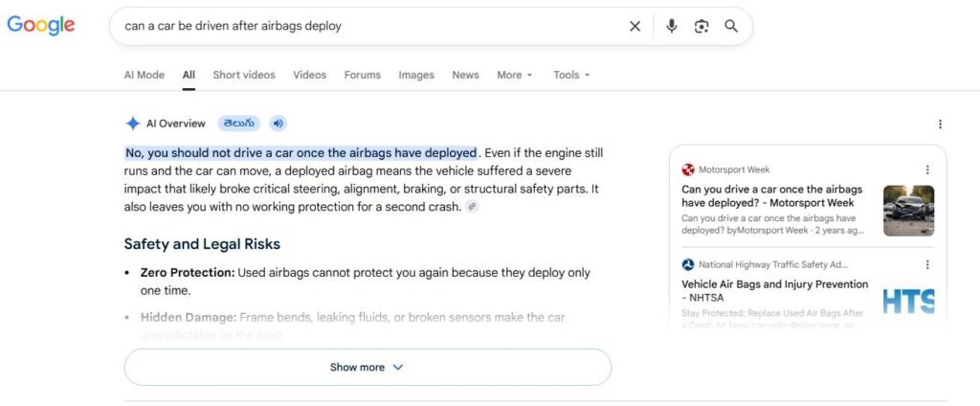The width and height of the screenshot is (980, 406).
Task: Click the source link chip after the paragraph
Action: [473, 207]
